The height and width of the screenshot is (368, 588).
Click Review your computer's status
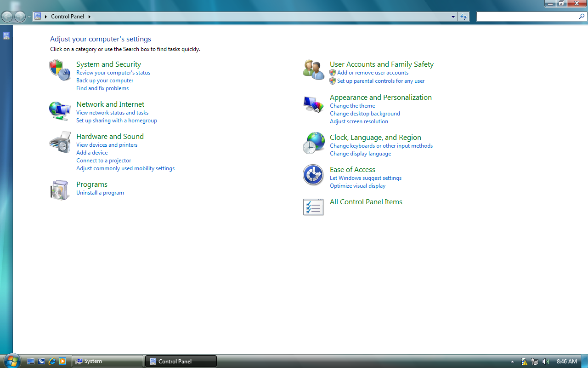[113, 73]
